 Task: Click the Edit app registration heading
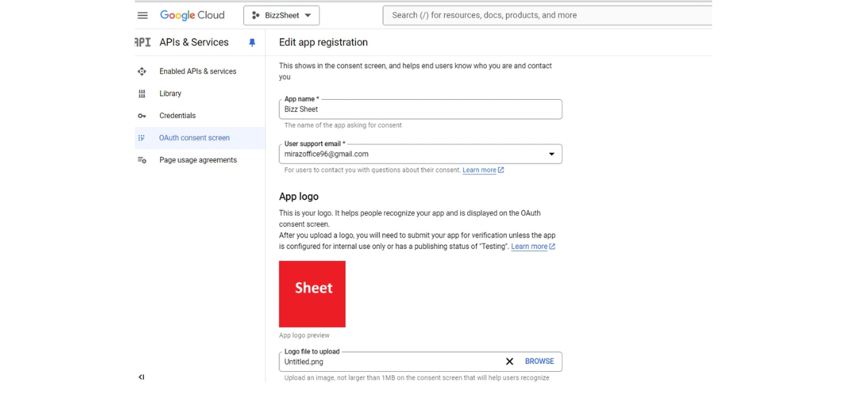point(323,42)
